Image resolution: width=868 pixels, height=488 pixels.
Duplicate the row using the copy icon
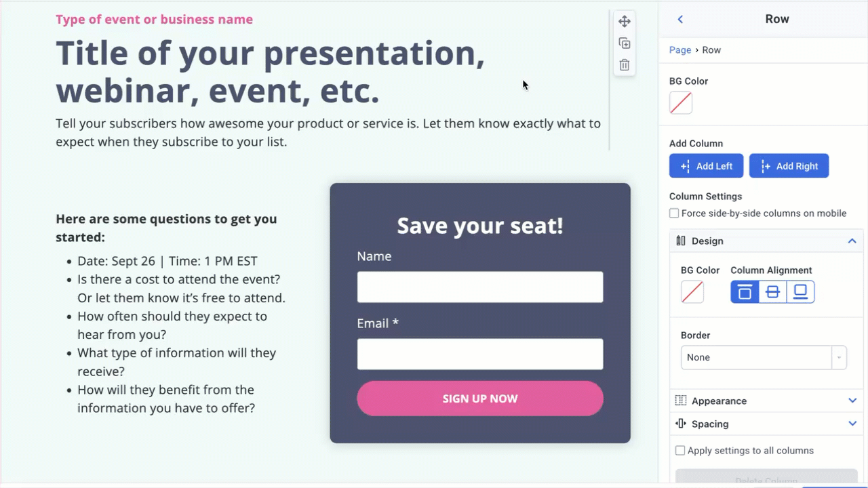tap(624, 43)
